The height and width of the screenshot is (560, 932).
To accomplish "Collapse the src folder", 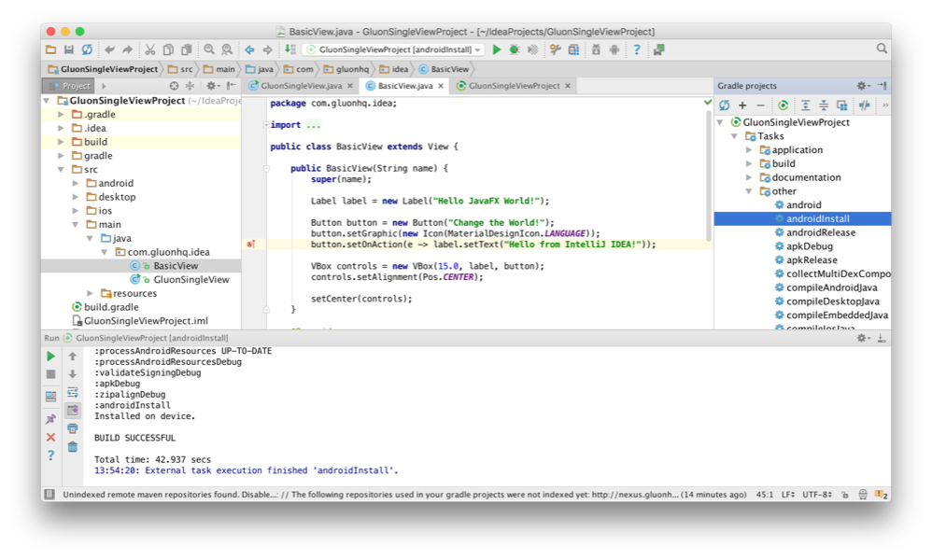I will (x=61, y=170).
